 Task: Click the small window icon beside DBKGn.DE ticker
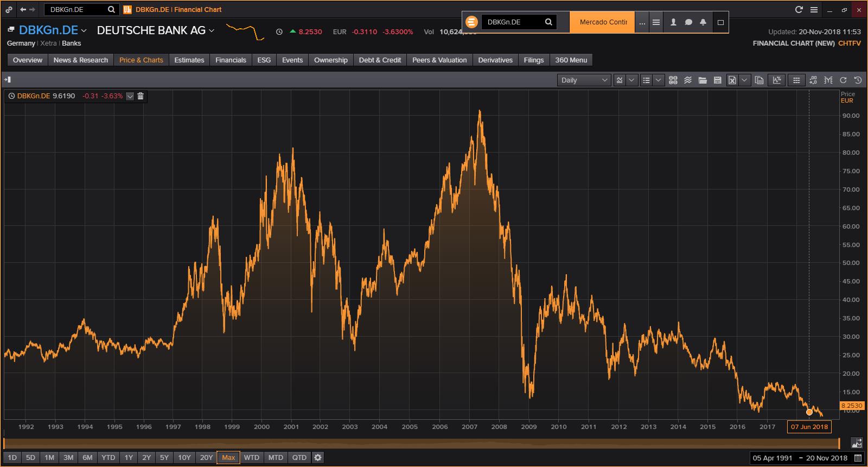(x=11, y=29)
